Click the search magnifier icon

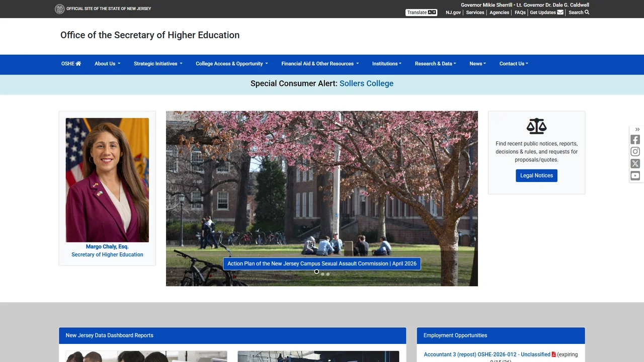point(587,12)
